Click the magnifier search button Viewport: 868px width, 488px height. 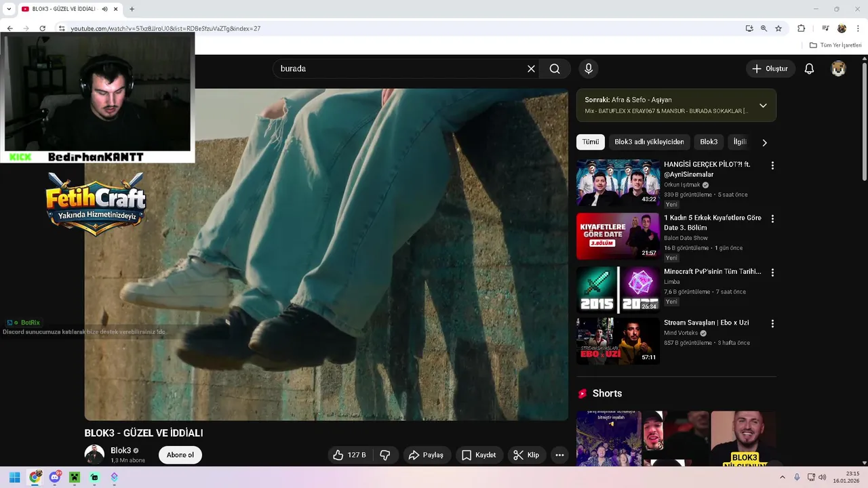[555, 68]
